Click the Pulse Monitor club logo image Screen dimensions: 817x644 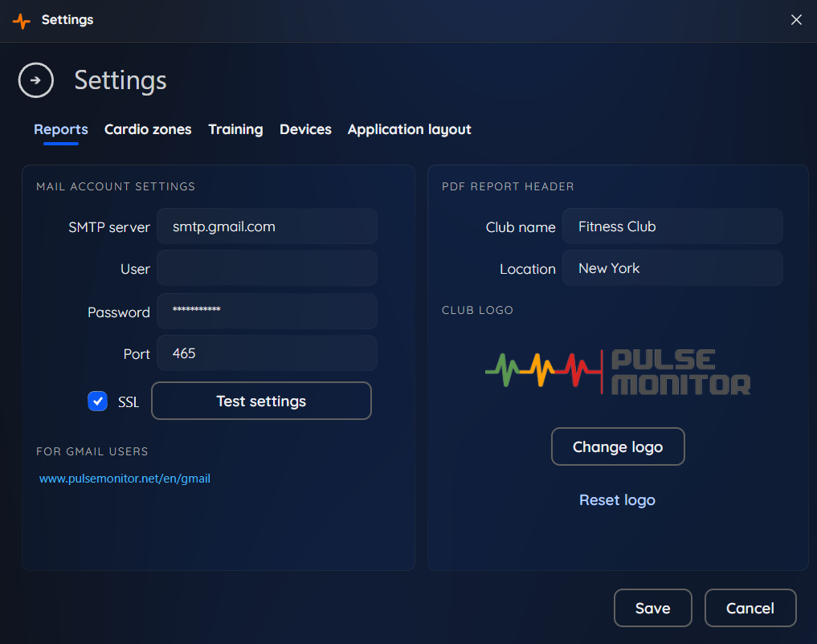coord(618,373)
